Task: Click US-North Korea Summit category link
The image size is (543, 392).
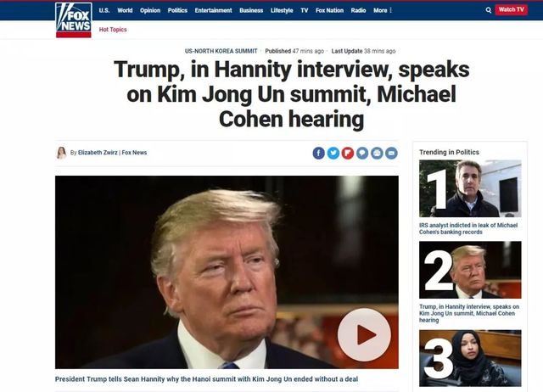Action: click(221, 51)
